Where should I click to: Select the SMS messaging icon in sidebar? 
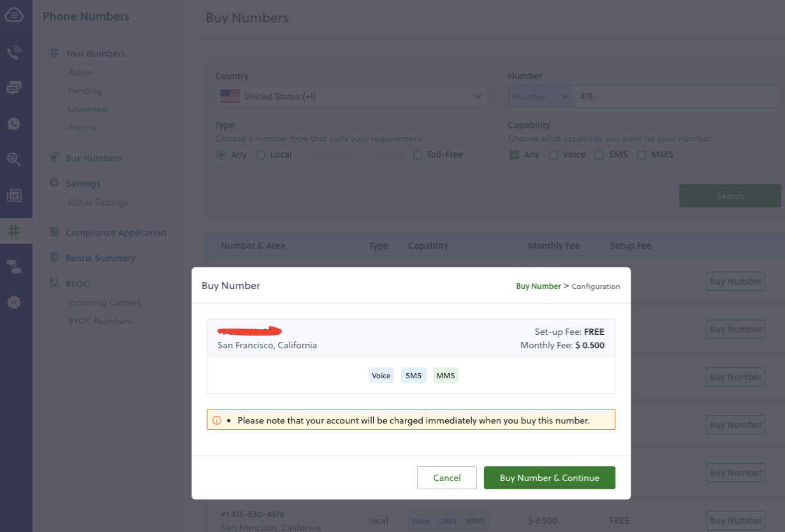(15, 87)
